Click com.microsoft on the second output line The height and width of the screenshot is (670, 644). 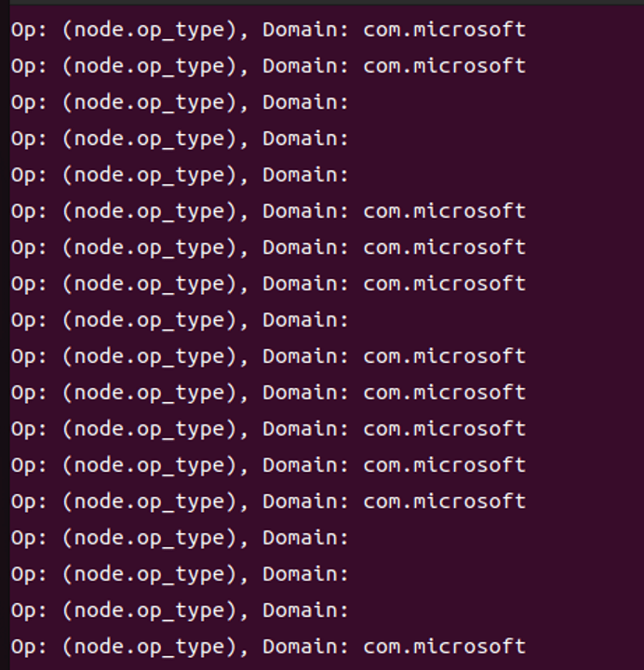(444, 66)
